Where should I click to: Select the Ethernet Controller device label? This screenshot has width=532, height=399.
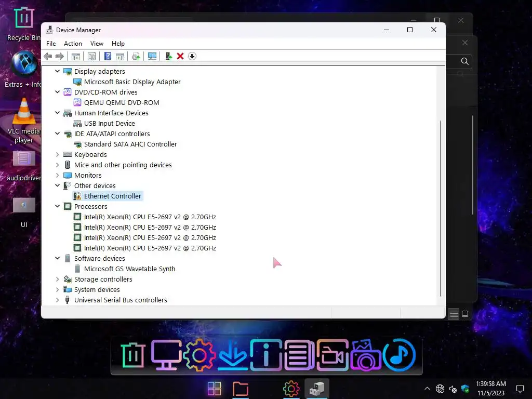click(x=112, y=196)
